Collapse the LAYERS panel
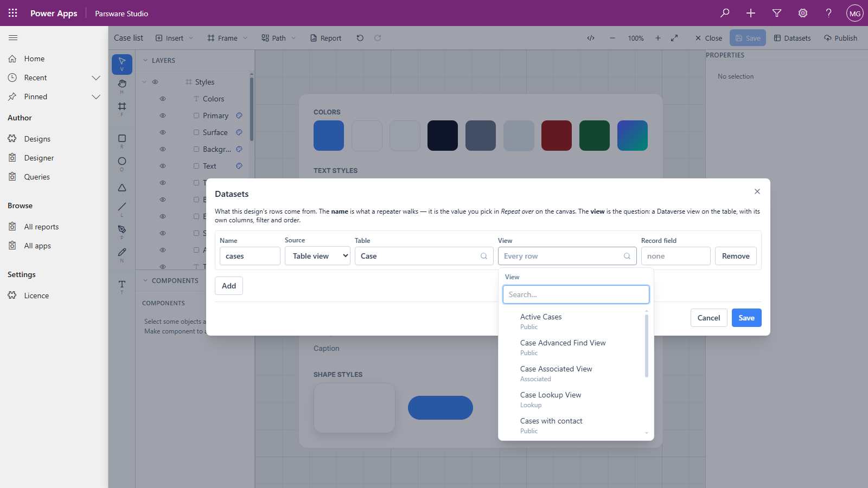 (x=145, y=61)
